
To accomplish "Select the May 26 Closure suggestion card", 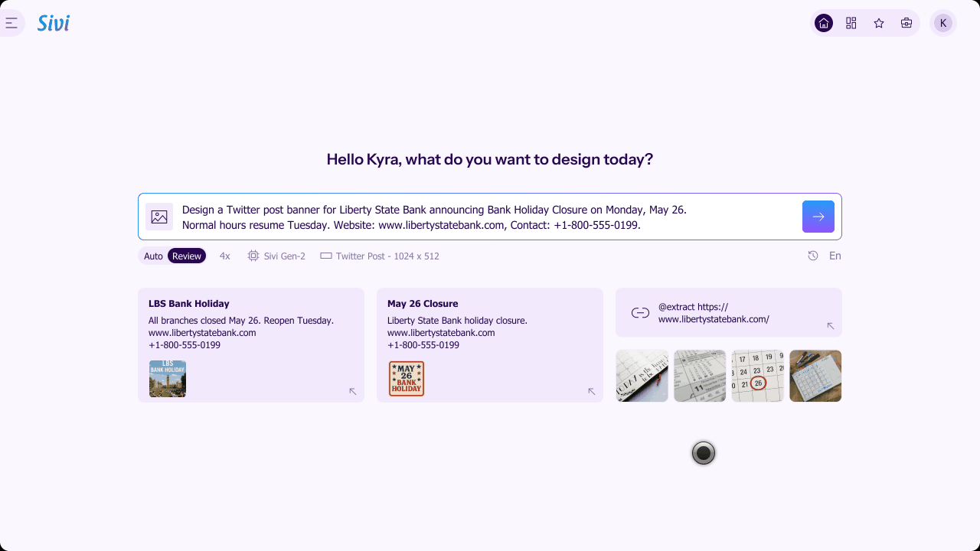I will 490,345.
